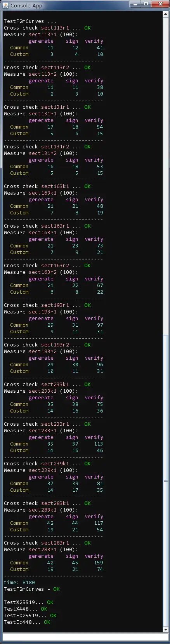Click the 'Cross check sect113r2 ... OK' line
Image resolution: width=170 pixels, height=644 pixels.
47,68
